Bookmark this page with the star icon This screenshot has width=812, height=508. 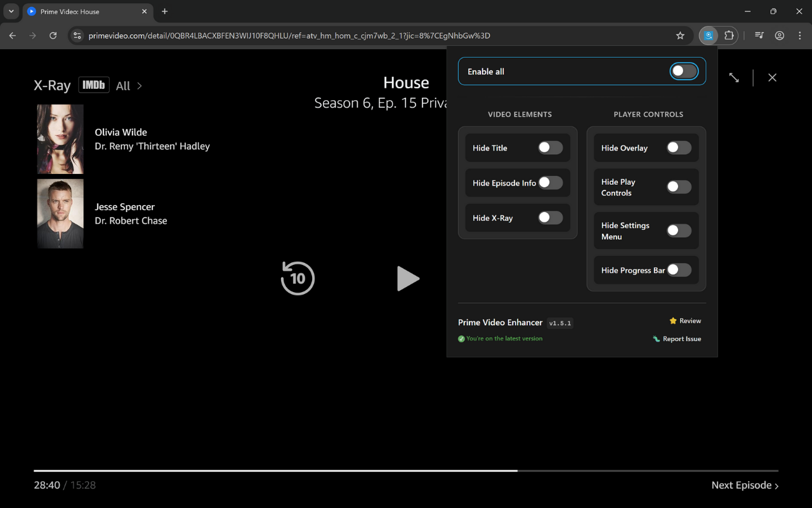coord(680,36)
